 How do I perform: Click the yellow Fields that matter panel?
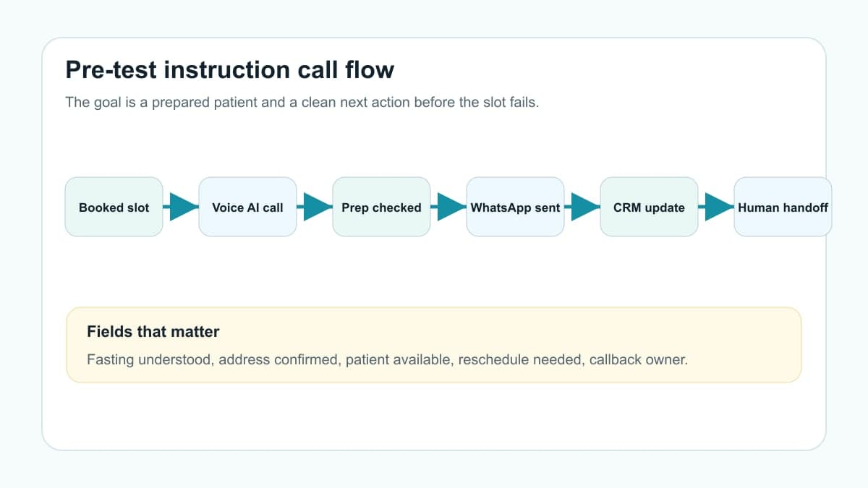434,345
